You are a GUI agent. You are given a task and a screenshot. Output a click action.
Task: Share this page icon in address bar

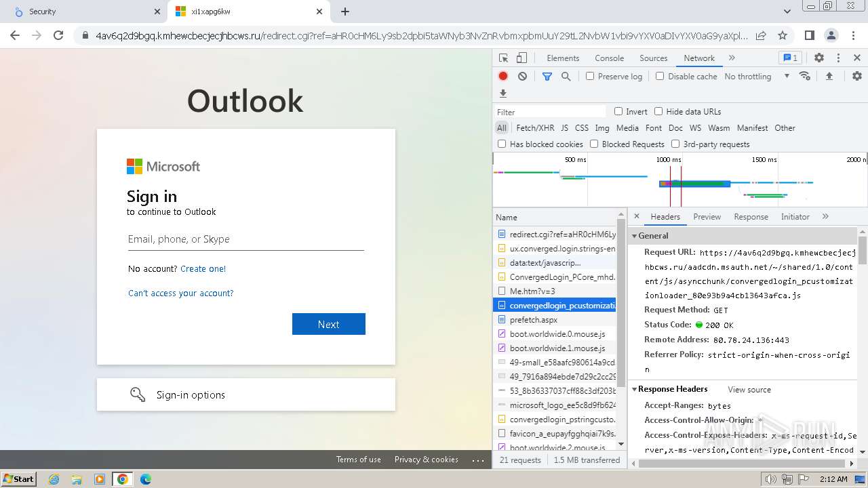click(x=761, y=35)
